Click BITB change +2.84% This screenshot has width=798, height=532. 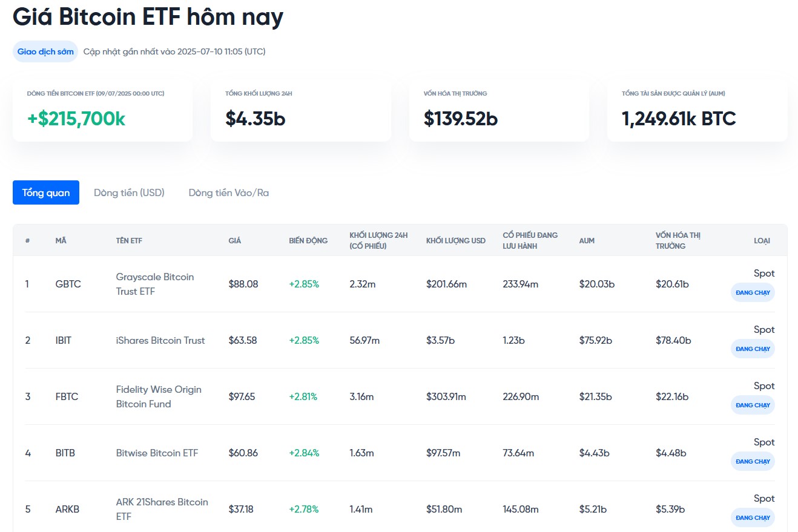(304, 453)
